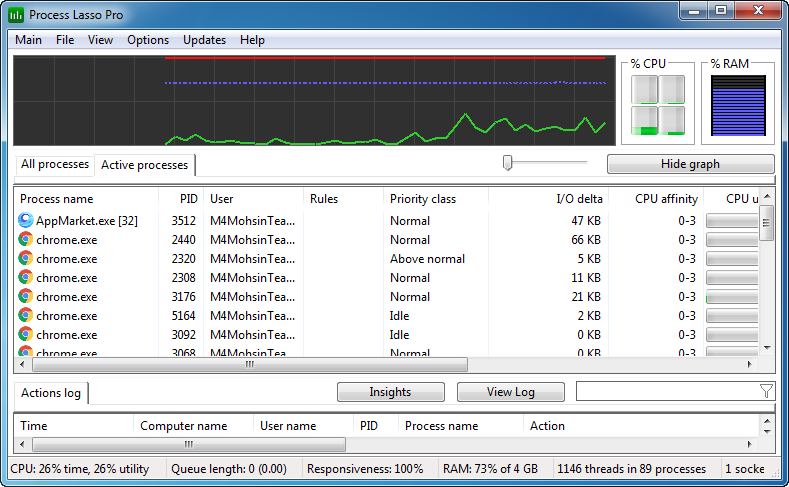Switch to the All processes tab
This screenshot has width=789, height=487.
54,165
